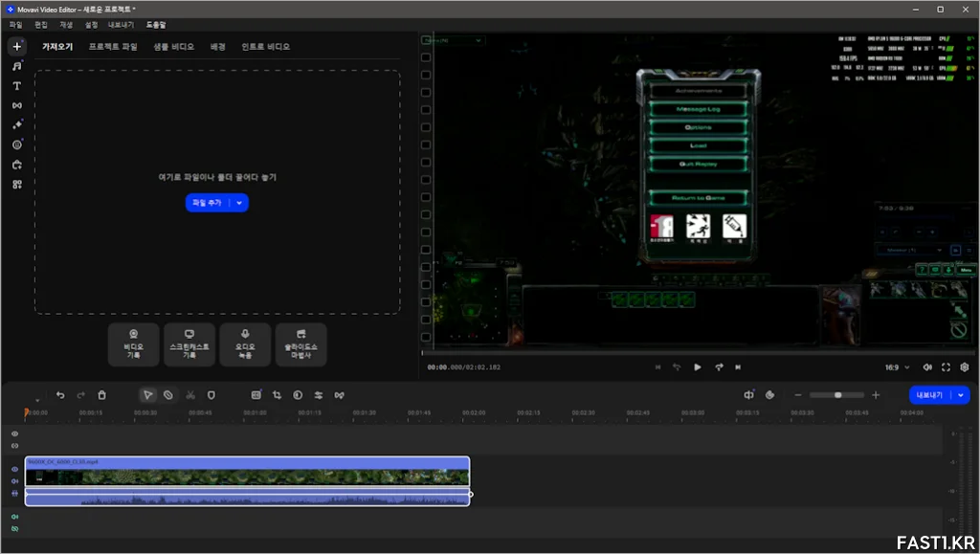Open preview settings gear icon
Image resolution: width=980 pixels, height=554 pixels.
tap(965, 367)
